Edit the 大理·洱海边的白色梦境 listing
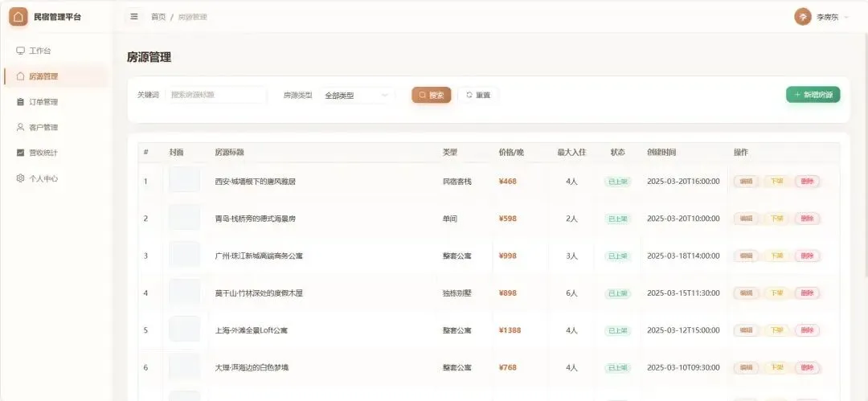Screen dimensions: 868x401 pyautogui.click(x=746, y=367)
